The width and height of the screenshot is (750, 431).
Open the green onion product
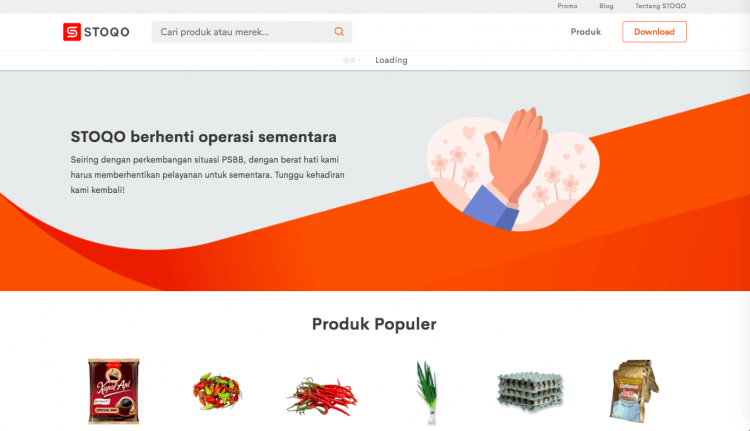[426, 392]
